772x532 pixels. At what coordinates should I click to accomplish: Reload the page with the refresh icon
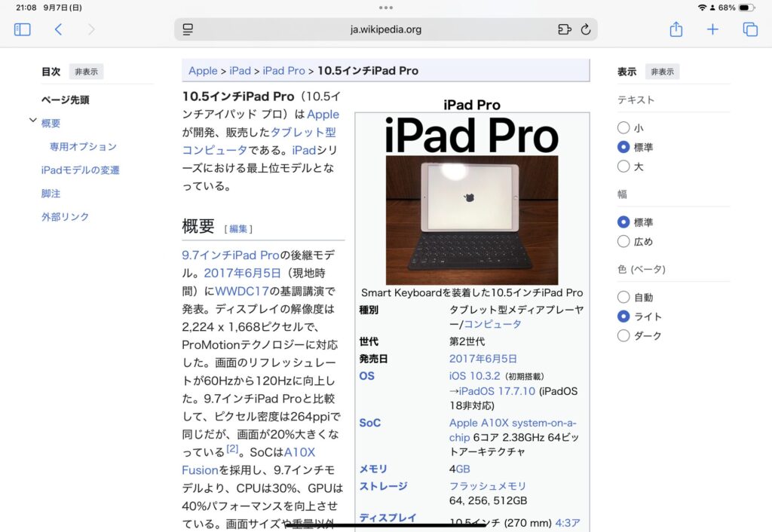point(585,29)
